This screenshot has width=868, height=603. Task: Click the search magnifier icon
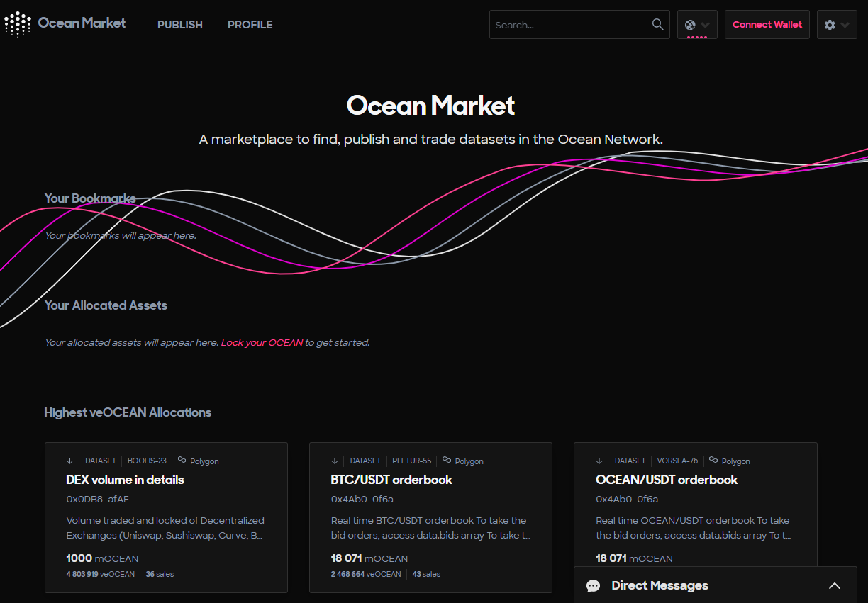point(658,25)
